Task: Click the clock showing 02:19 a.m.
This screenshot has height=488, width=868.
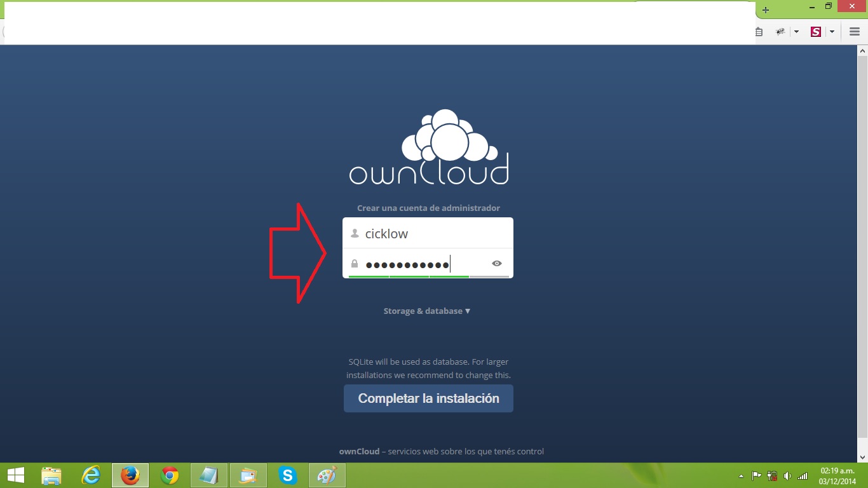Action: (837, 475)
